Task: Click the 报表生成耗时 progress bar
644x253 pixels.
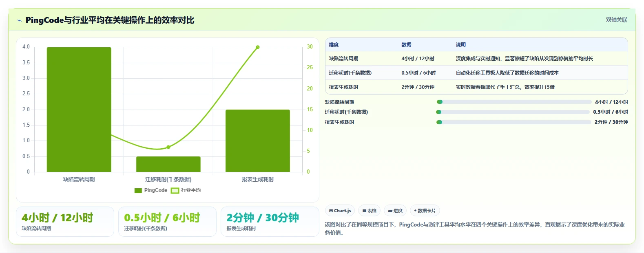Action: pos(514,122)
